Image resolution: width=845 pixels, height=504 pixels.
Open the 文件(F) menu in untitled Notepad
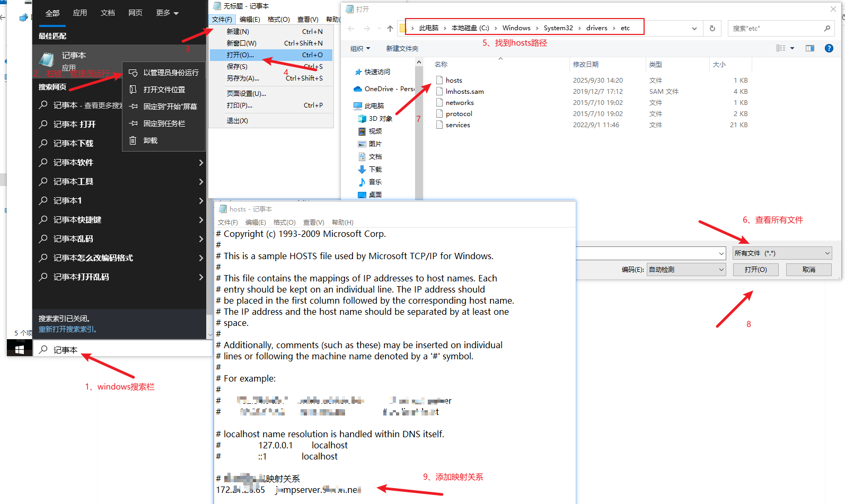click(222, 19)
